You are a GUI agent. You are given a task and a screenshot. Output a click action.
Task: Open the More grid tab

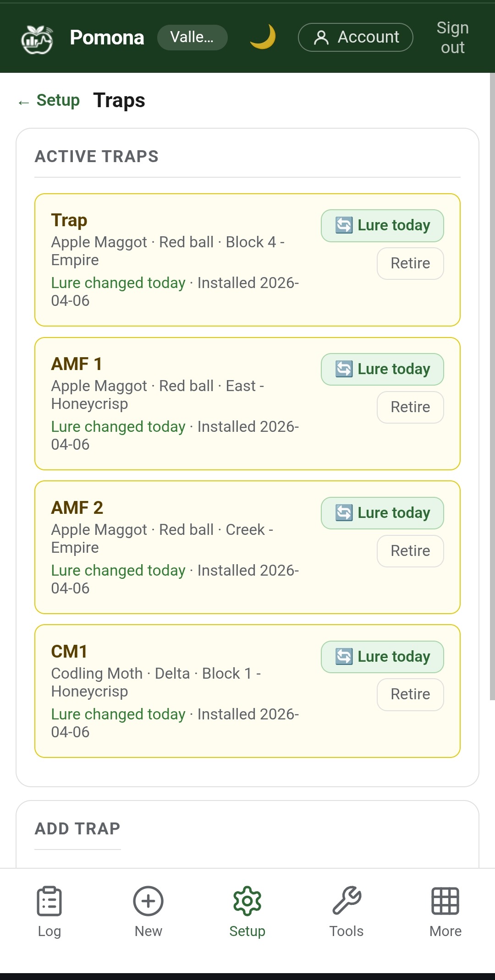pos(445,911)
